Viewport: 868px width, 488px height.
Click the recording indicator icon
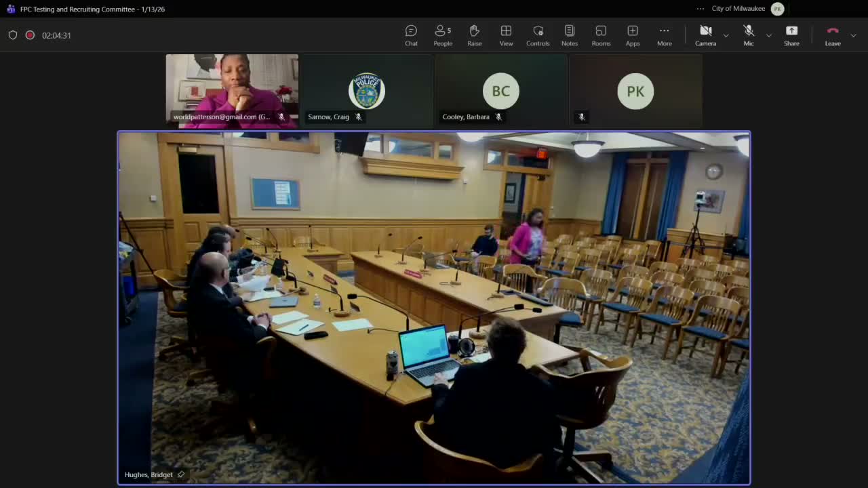(30, 35)
